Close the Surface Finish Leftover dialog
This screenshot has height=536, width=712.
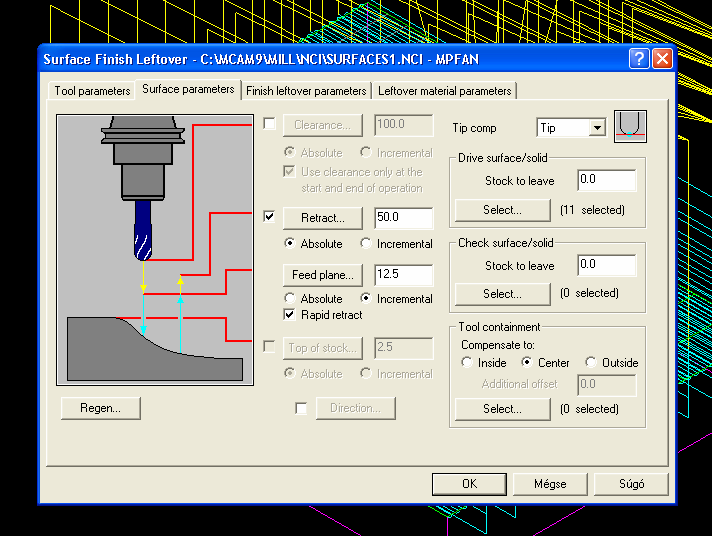pyautogui.click(x=662, y=59)
